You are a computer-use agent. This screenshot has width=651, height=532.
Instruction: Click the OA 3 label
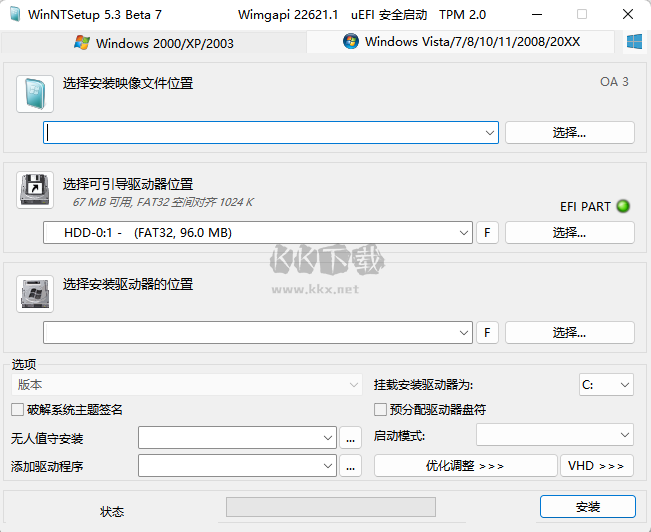click(x=614, y=82)
